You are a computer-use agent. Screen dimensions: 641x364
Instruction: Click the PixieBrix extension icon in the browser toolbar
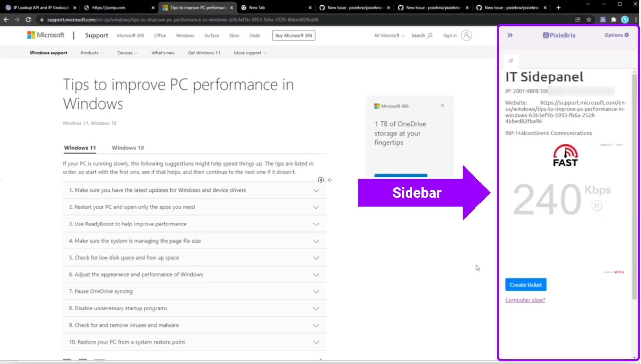[603, 20]
